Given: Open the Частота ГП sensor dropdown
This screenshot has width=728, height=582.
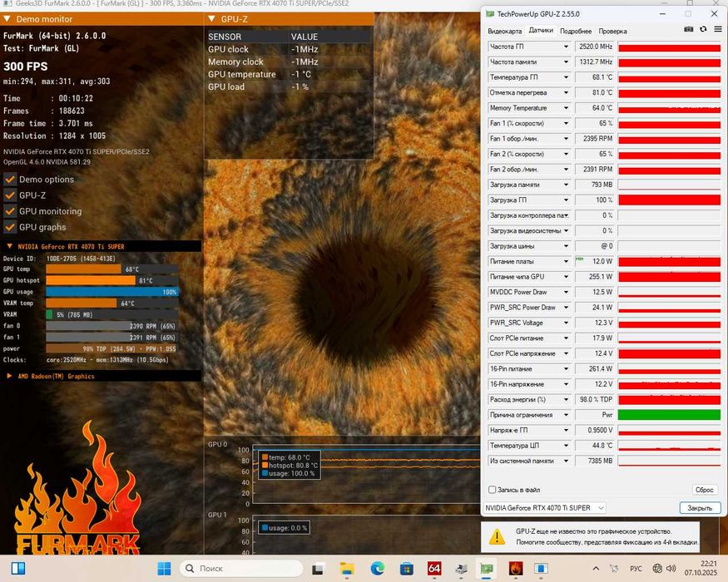Looking at the screenshot, I should pos(566,47).
